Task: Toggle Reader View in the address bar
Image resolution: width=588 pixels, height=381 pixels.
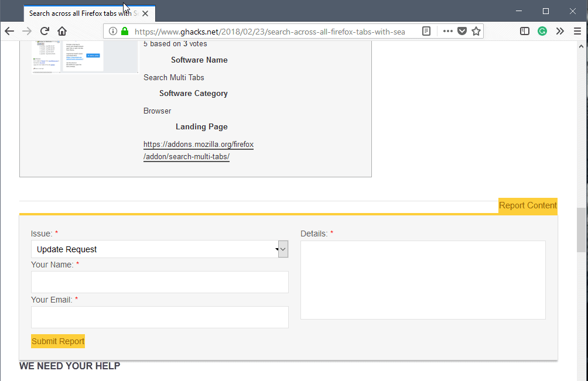Action: click(427, 32)
